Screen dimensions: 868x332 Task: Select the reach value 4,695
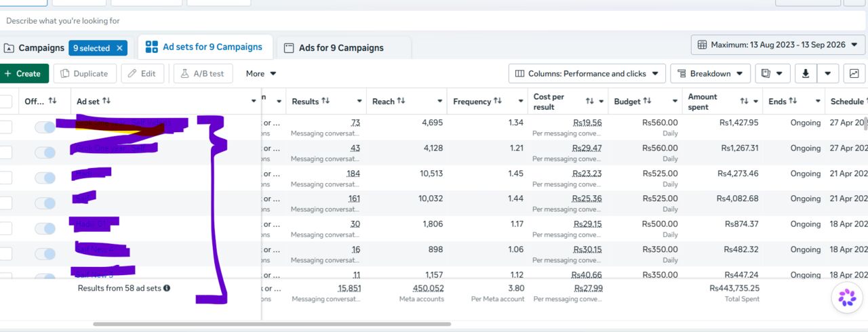tap(431, 123)
